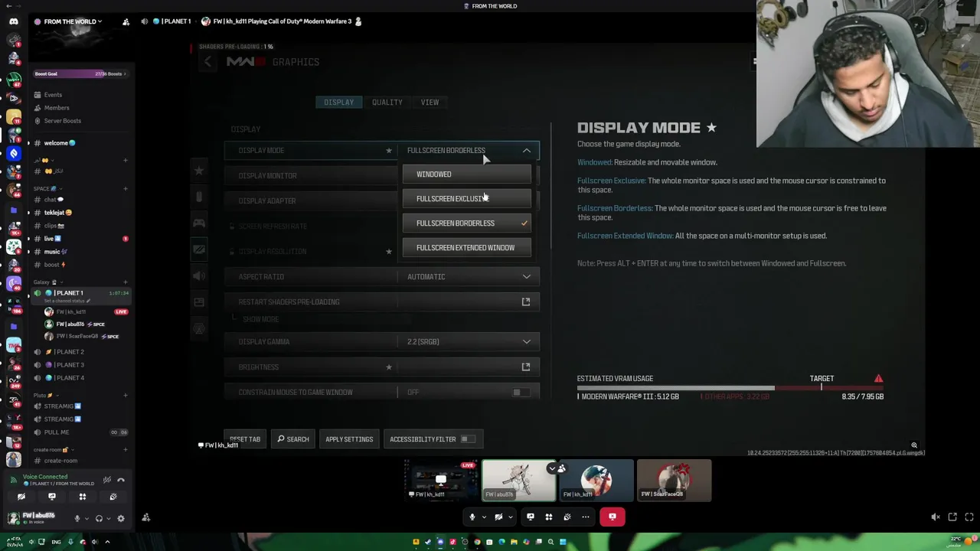Click the VRAM target warning triangle
This screenshot has height=551, width=980.
(x=878, y=379)
